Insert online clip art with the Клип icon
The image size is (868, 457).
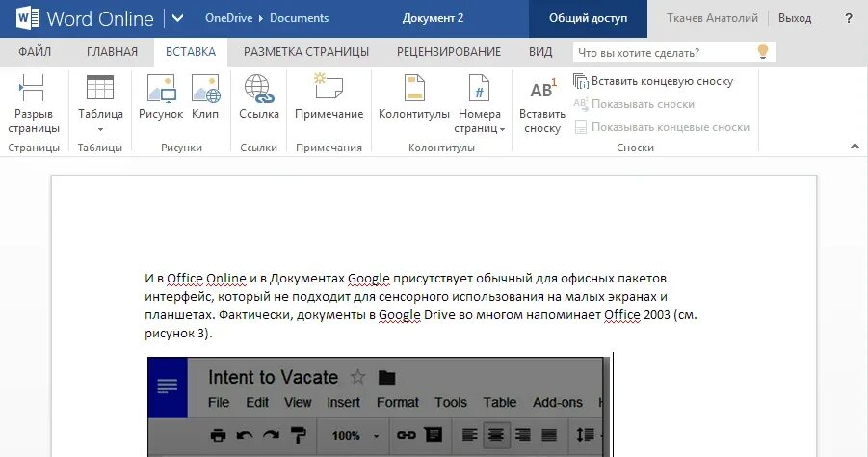(205, 97)
